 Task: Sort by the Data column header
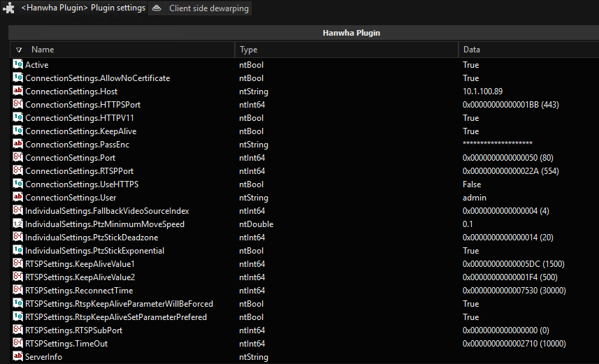[471, 50]
